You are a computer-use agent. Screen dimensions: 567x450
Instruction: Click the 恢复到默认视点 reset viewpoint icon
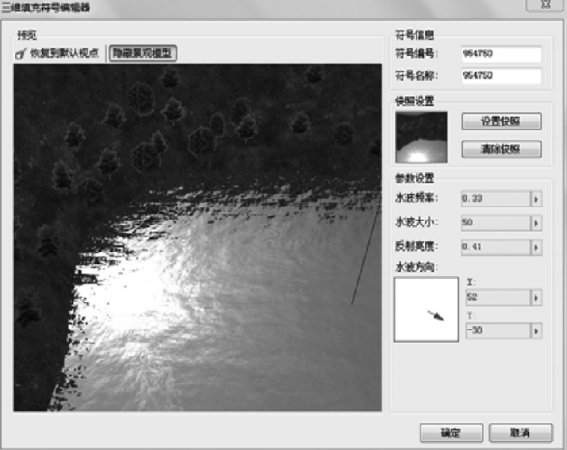tap(21, 54)
